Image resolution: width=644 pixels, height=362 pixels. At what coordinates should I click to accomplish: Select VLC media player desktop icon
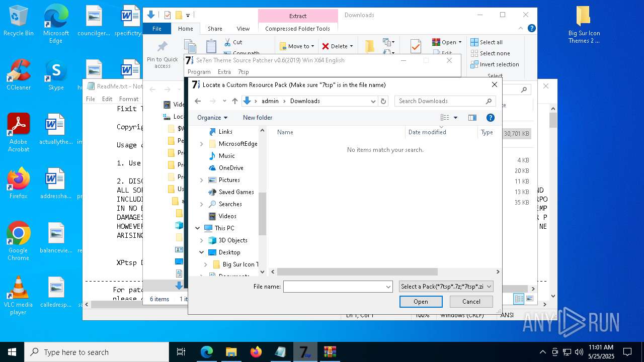19,296
